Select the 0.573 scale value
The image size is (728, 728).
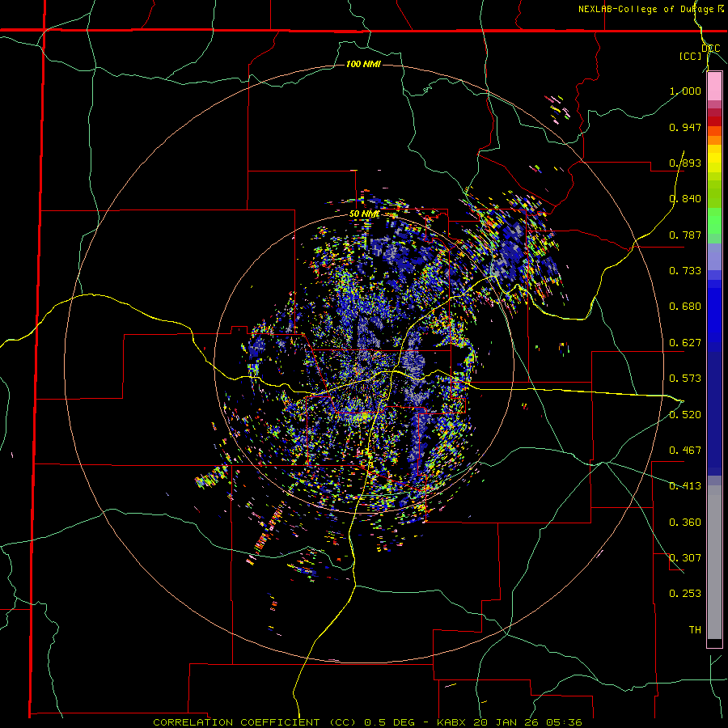pyautogui.click(x=685, y=379)
